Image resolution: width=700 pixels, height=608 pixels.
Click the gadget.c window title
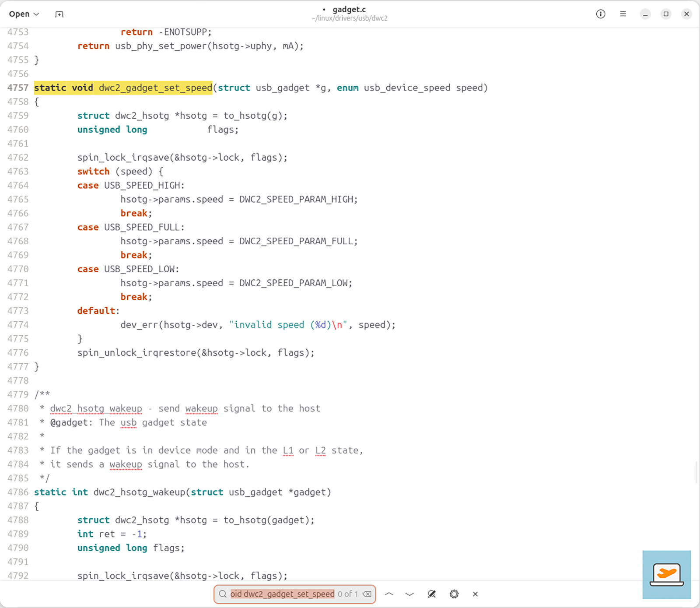point(349,9)
